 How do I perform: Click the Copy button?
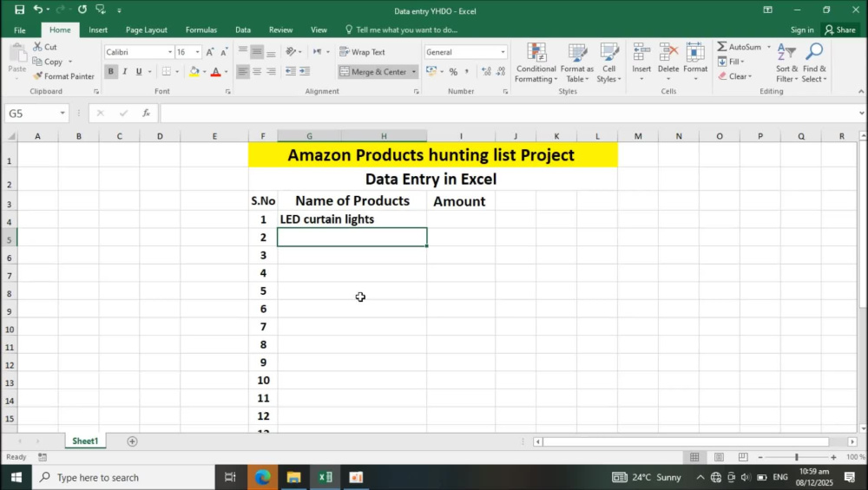pos(48,62)
